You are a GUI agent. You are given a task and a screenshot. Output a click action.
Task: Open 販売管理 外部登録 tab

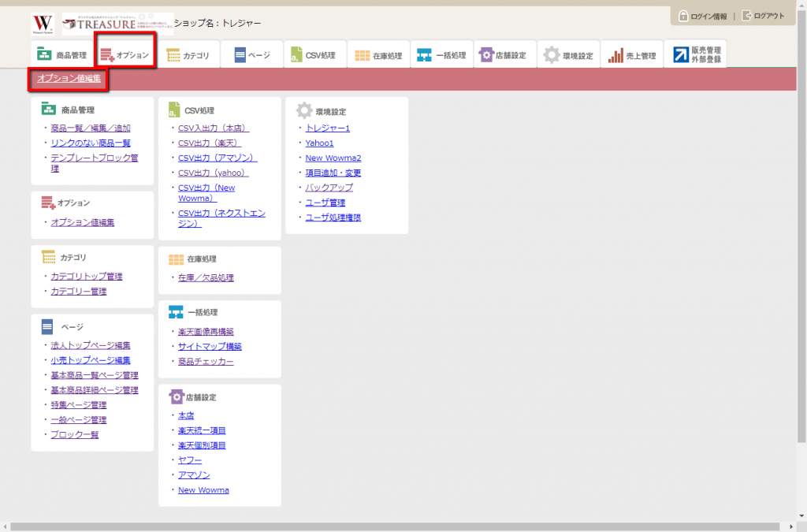[x=696, y=54]
